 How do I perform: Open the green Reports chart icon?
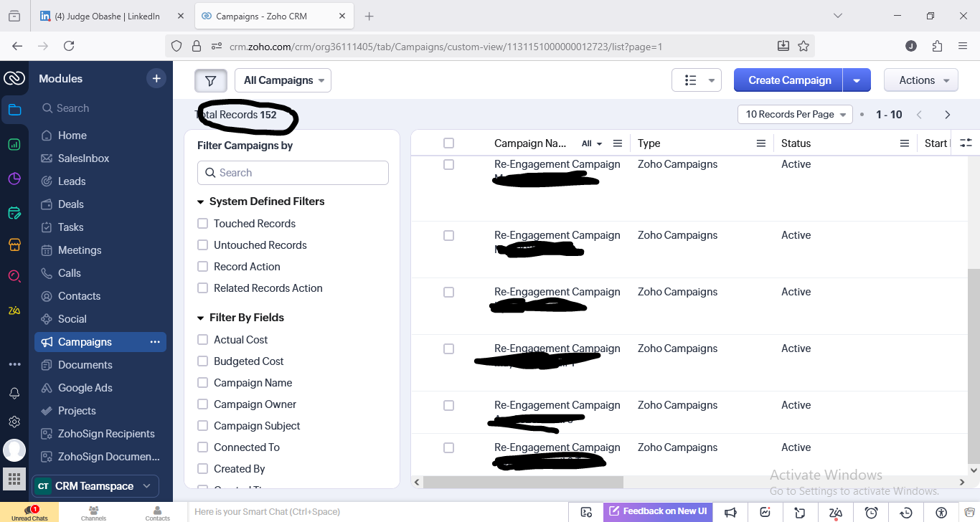click(14, 144)
